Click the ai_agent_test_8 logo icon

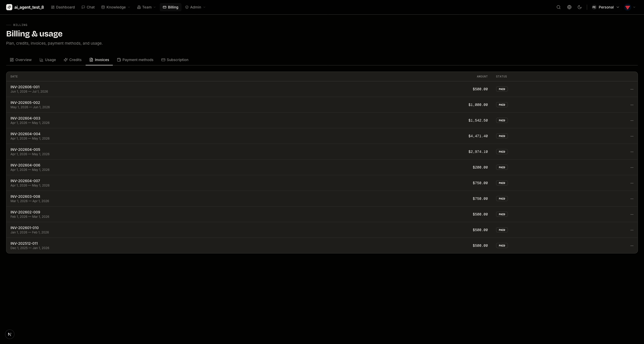click(x=9, y=7)
